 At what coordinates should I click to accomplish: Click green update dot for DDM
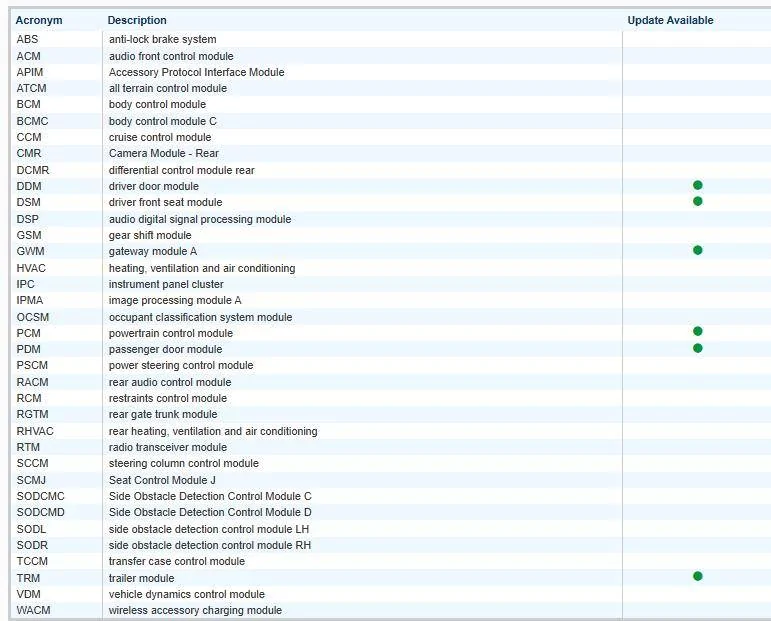point(697,185)
